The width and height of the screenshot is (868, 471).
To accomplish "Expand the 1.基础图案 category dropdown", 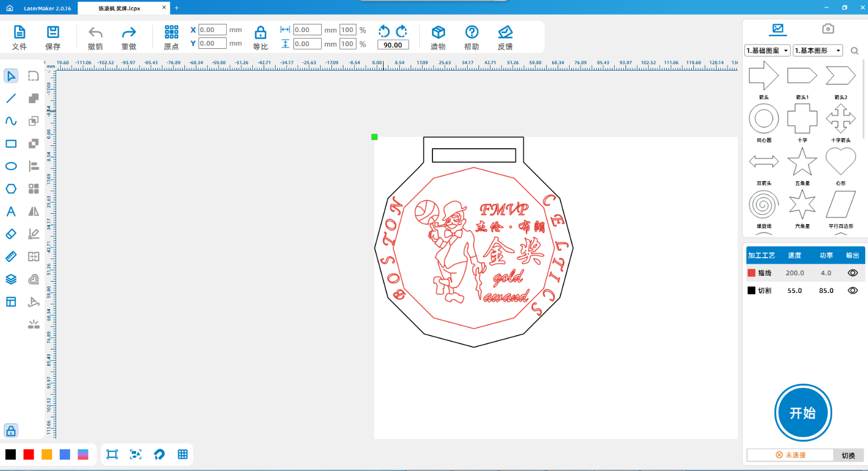I will [x=768, y=50].
